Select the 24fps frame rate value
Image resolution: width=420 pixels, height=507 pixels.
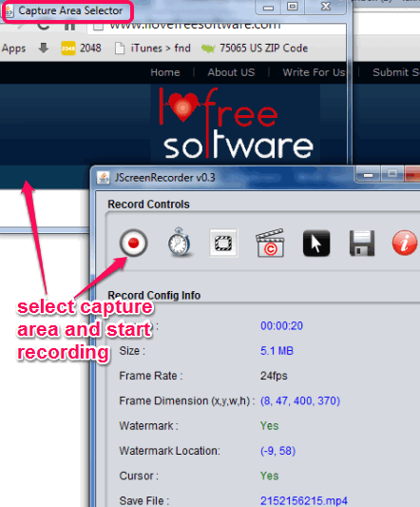point(274,376)
